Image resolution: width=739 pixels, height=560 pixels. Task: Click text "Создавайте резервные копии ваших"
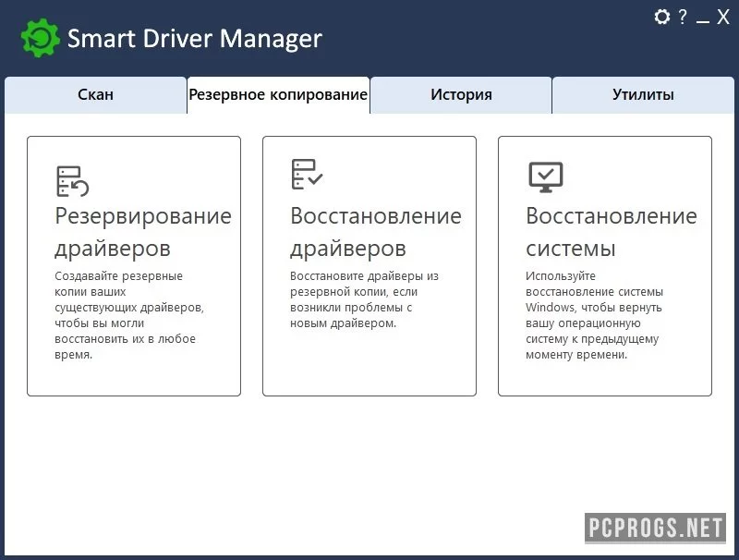118,284
